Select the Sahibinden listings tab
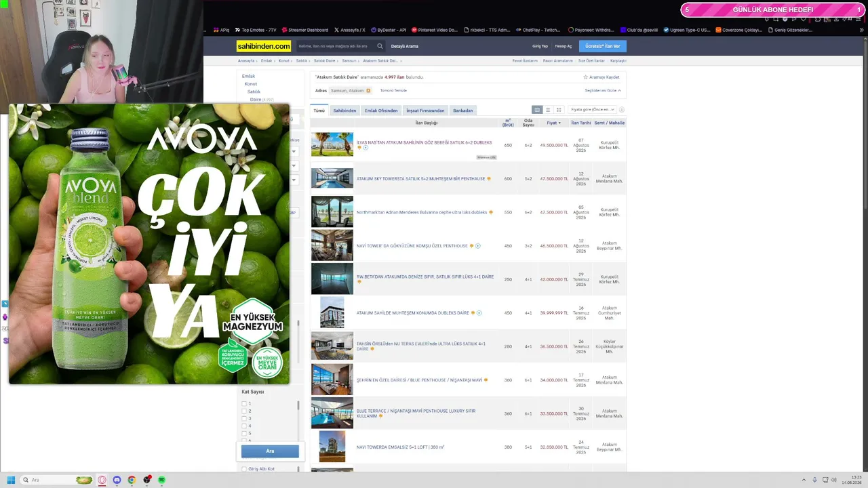The width and height of the screenshot is (868, 488). click(x=344, y=110)
